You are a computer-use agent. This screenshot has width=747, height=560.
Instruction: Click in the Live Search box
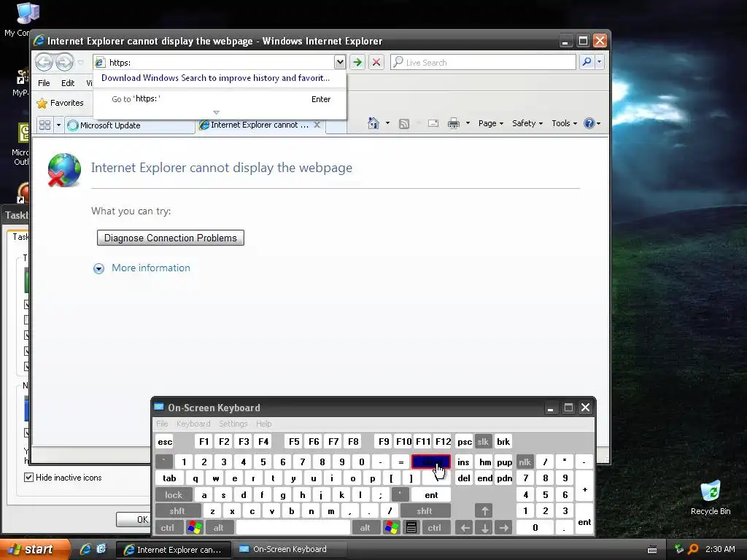(x=483, y=63)
